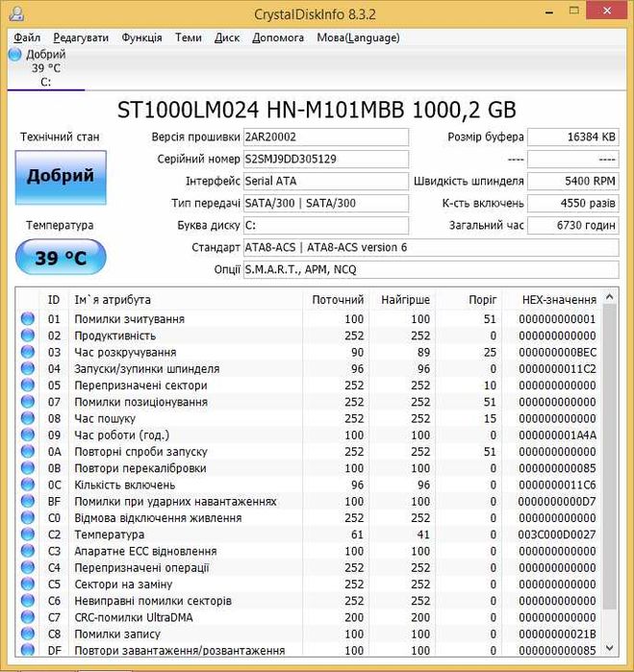Click status orb for Перепризначені операції
This screenshot has width=634, height=672.
[x=28, y=567]
